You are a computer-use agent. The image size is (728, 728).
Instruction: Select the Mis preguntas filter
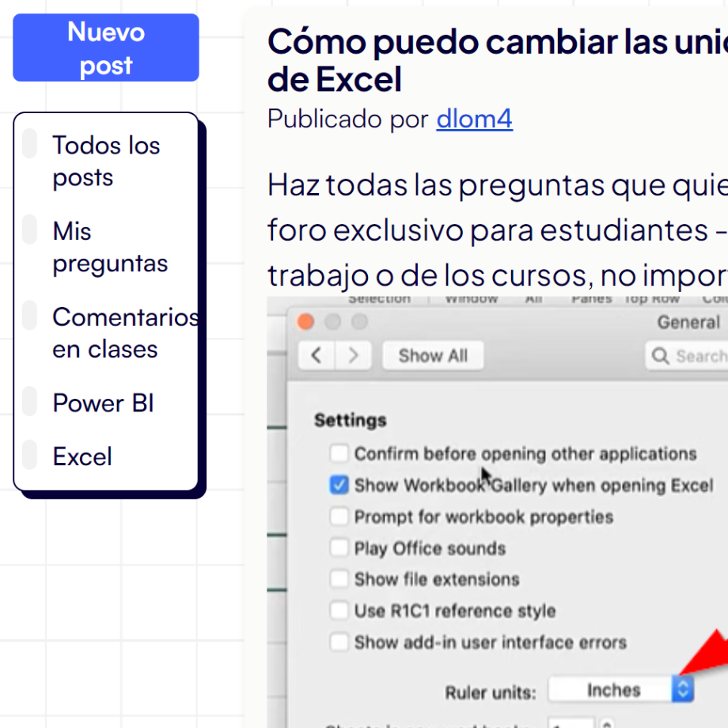click(x=110, y=247)
